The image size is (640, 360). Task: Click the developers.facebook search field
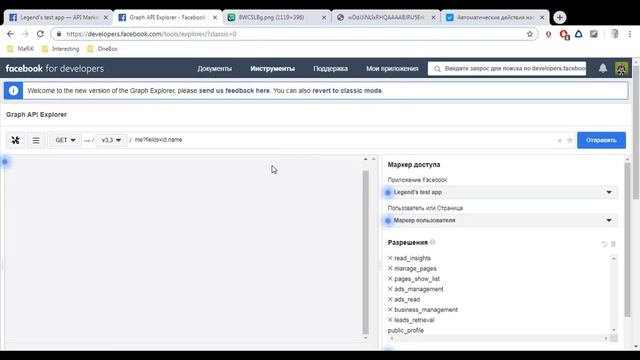click(507, 69)
